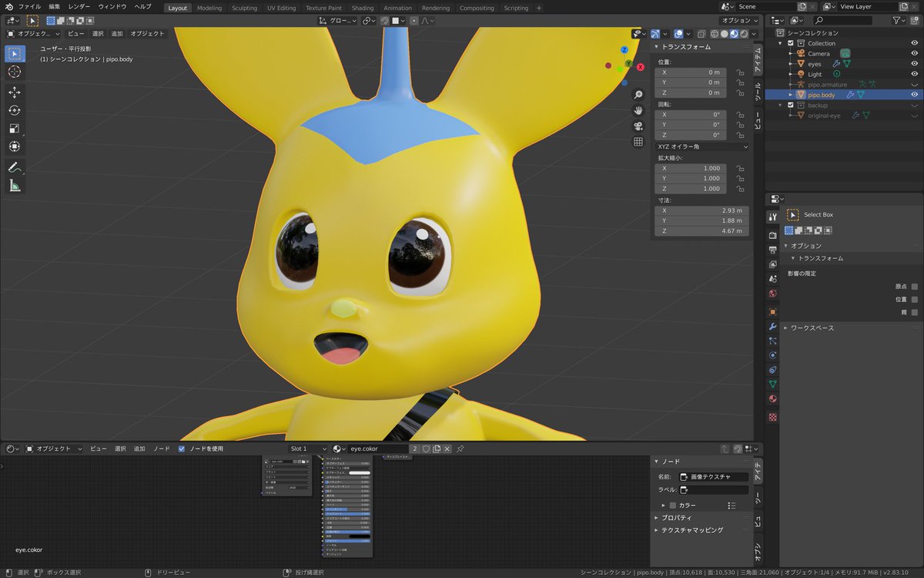Choose the Annotate pencil tool

tap(15, 167)
